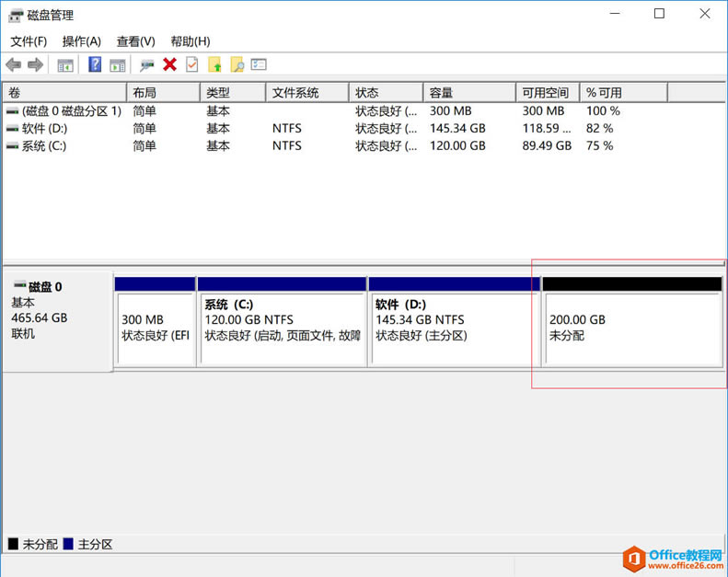Sort by the 布局 column header

pos(164,92)
